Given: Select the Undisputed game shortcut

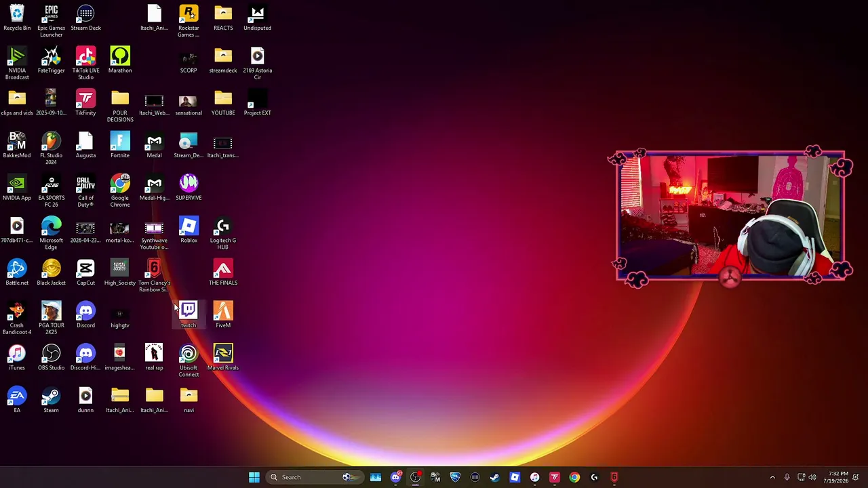Looking at the screenshot, I should [x=257, y=18].
